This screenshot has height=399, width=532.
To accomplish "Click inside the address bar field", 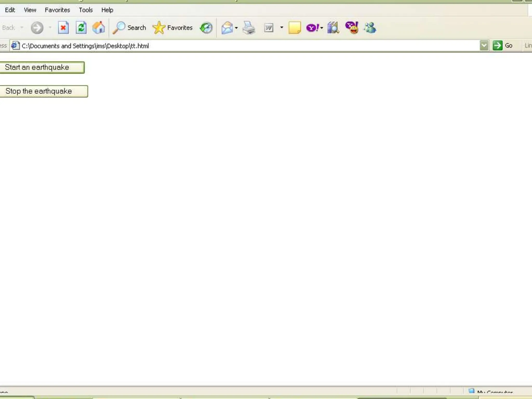I will (234, 46).
